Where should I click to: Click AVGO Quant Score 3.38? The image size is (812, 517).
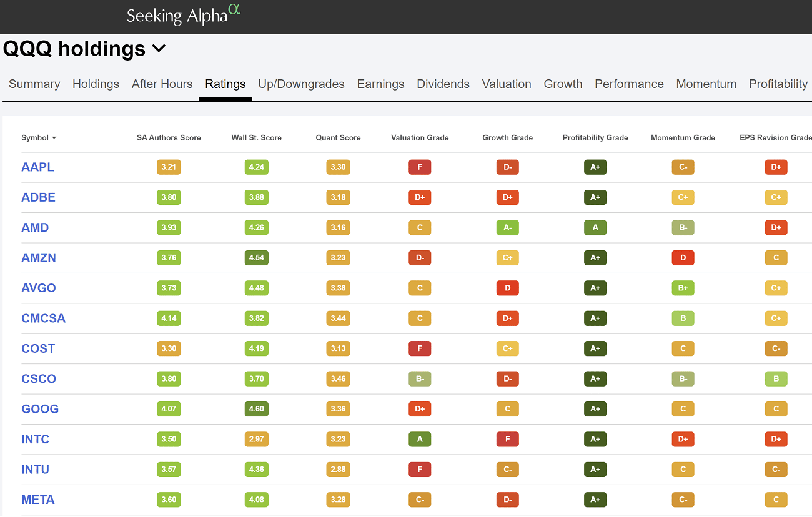tap(338, 288)
